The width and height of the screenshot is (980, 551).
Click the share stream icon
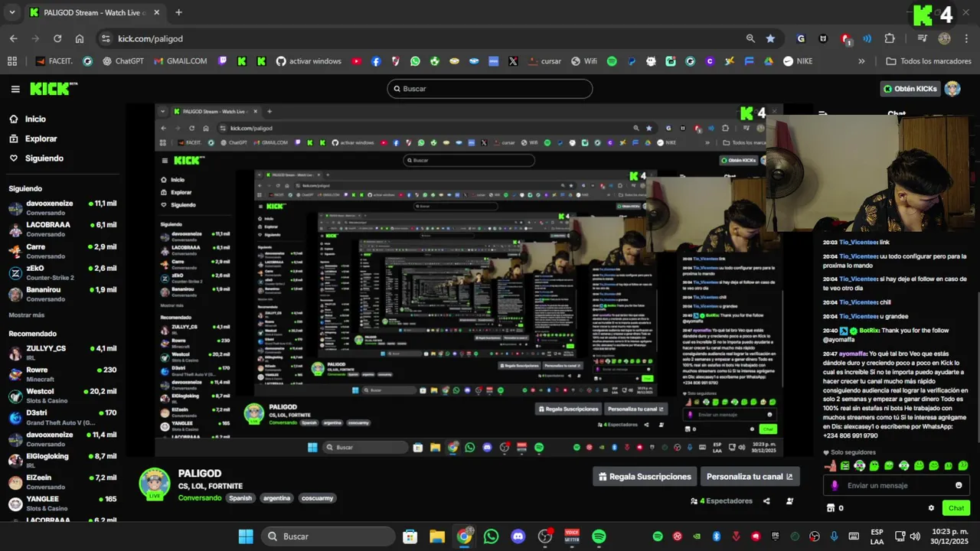[766, 501]
